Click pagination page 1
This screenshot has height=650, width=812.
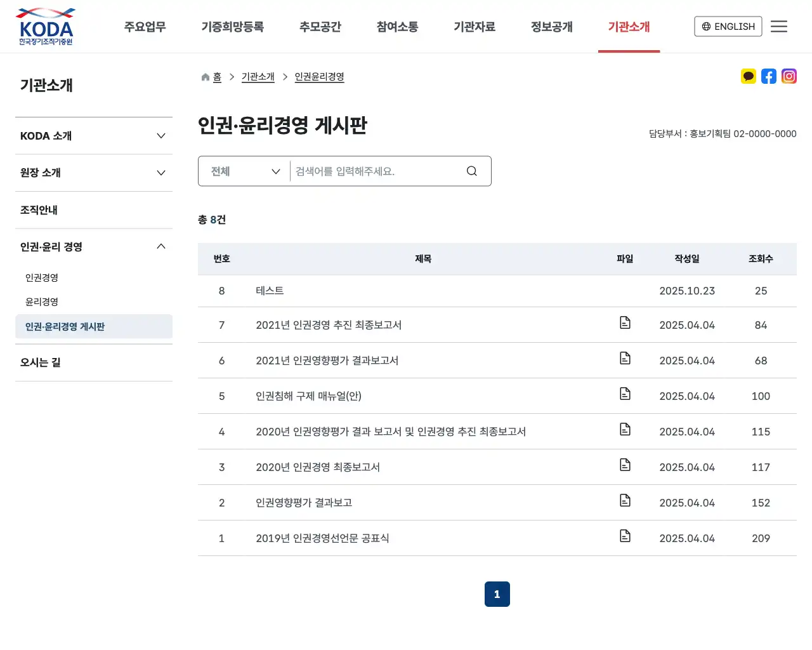click(497, 594)
